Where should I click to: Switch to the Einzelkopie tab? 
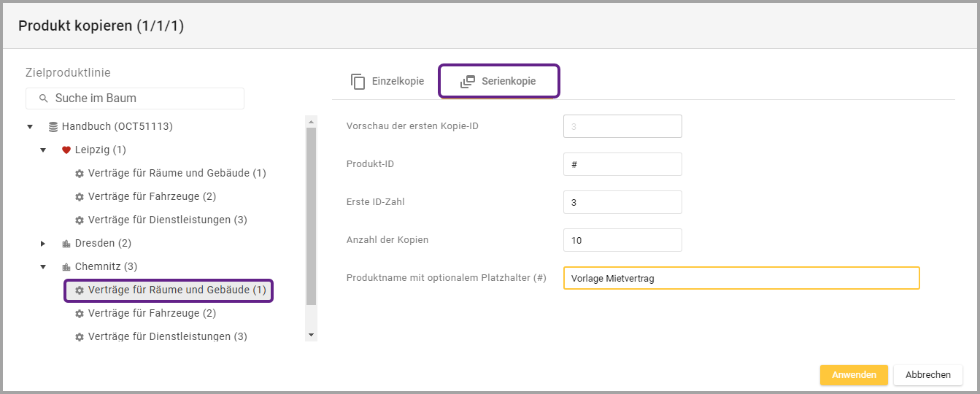tap(387, 82)
